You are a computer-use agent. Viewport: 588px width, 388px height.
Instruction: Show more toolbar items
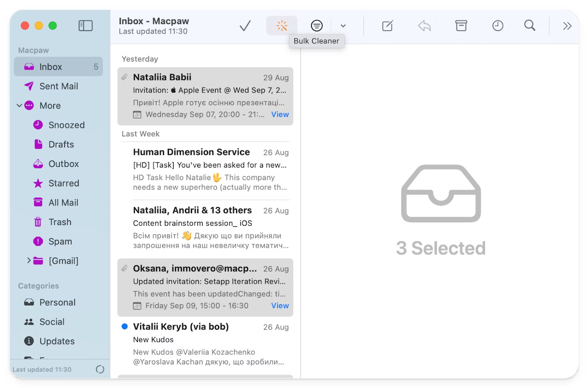(567, 26)
